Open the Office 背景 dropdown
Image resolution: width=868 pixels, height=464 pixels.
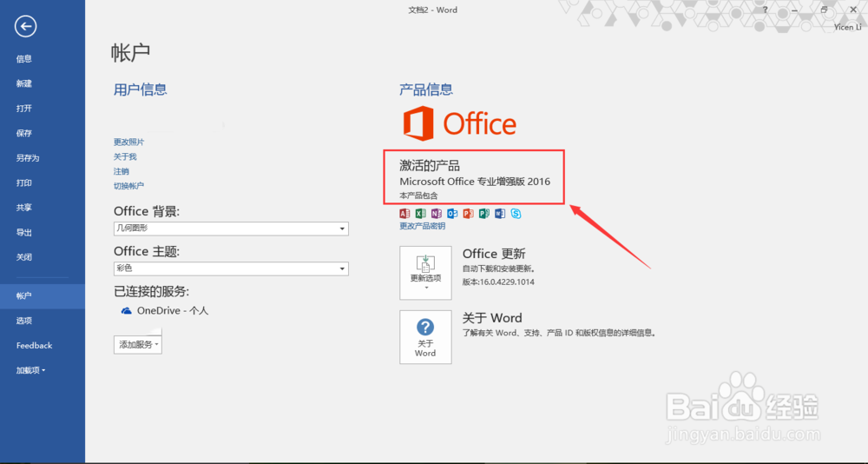(231, 229)
